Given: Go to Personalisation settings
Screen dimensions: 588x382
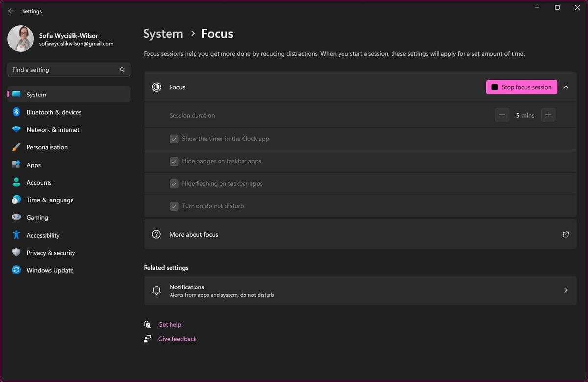Looking at the screenshot, I should pyautogui.click(x=47, y=147).
